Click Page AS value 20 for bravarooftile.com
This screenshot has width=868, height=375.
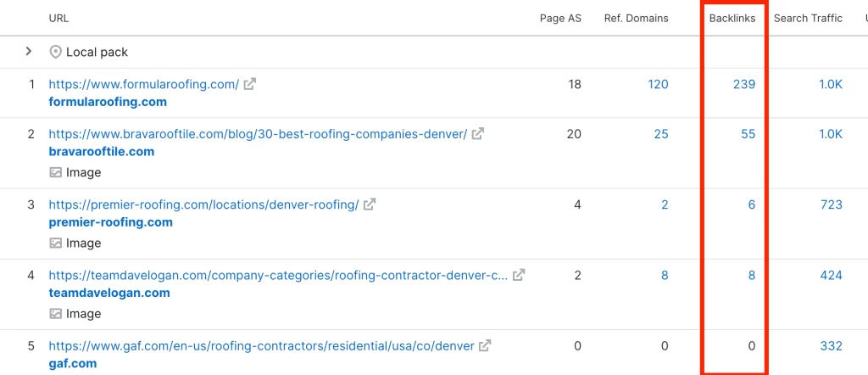point(574,133)
